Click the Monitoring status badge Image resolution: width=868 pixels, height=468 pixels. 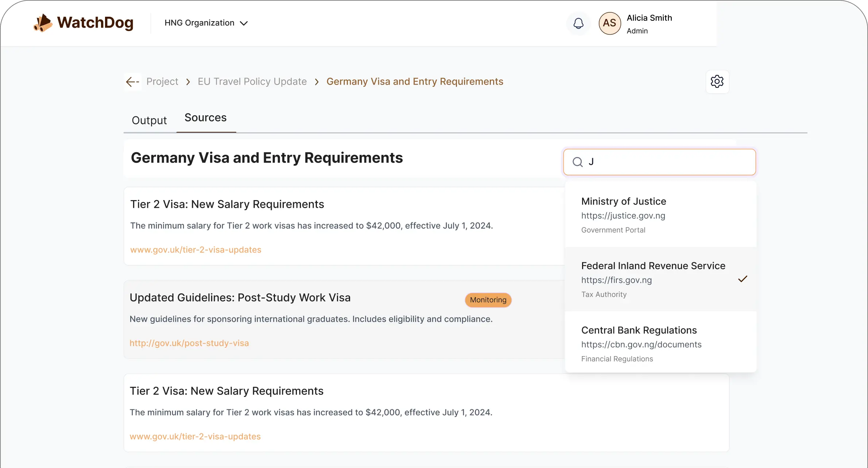(488, 300)
